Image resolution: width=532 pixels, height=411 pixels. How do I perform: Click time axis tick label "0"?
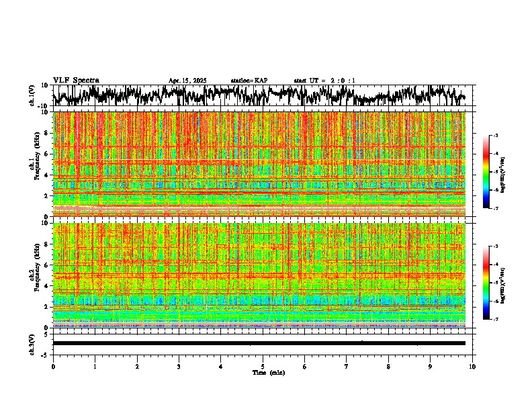(53, 367)
